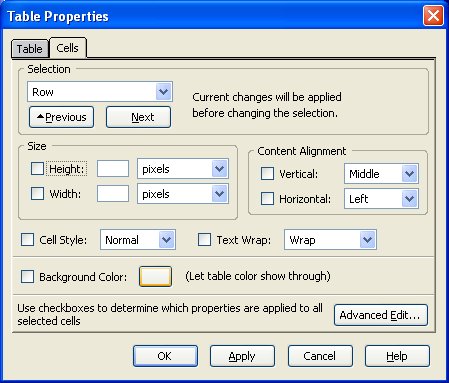Open the Height units pixels dropdown
Screen dimensions: 449x383
point(183,169)
